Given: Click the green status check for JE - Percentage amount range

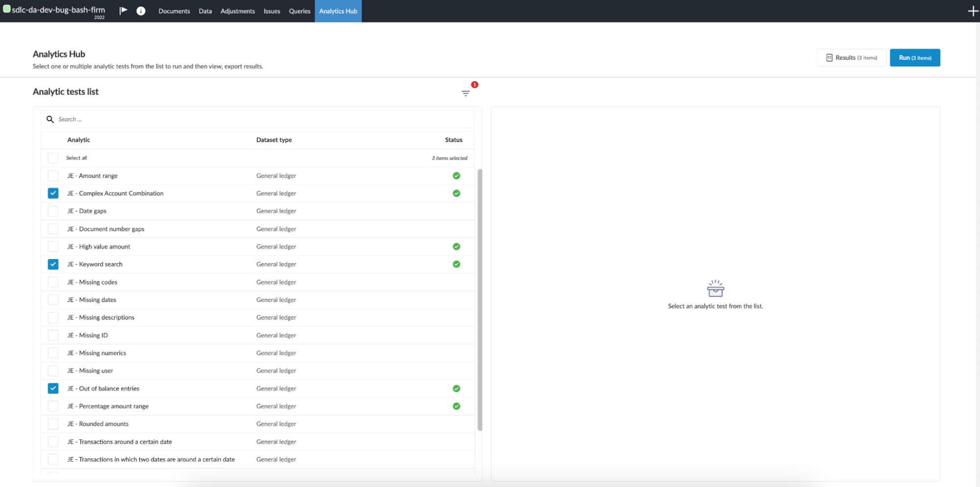Looking at the screenshot, I should (456, 406).
